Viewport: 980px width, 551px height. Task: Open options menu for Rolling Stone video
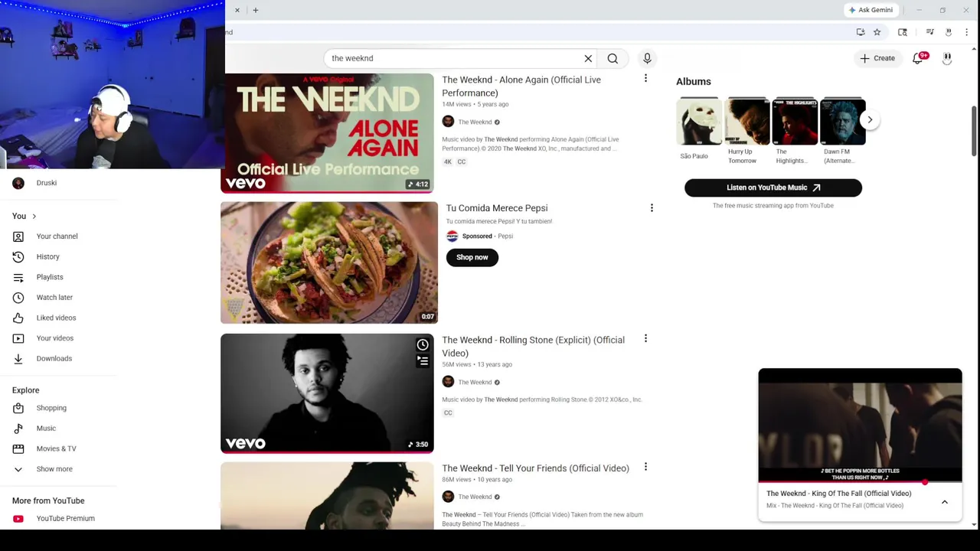coord(645,338)
